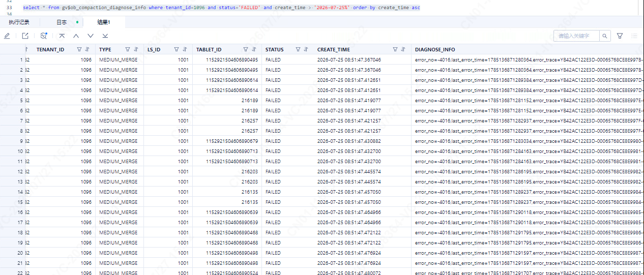644x275 pixels.
Task: Jump to last row arrow icon
Action: (105, 36)
